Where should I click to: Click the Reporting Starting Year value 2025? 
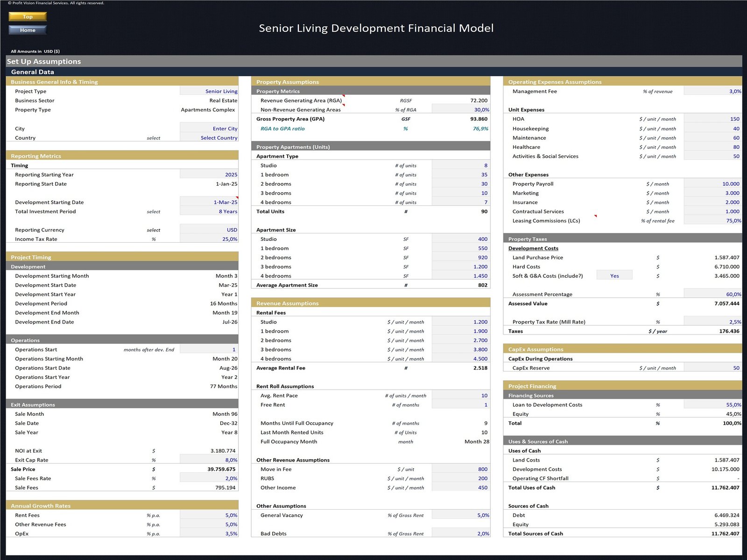click(x=209, y=175)
